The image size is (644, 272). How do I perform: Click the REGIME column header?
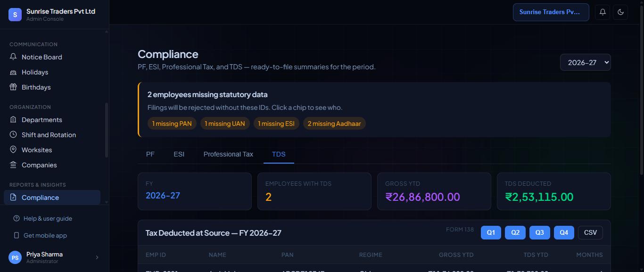point(371,255)
